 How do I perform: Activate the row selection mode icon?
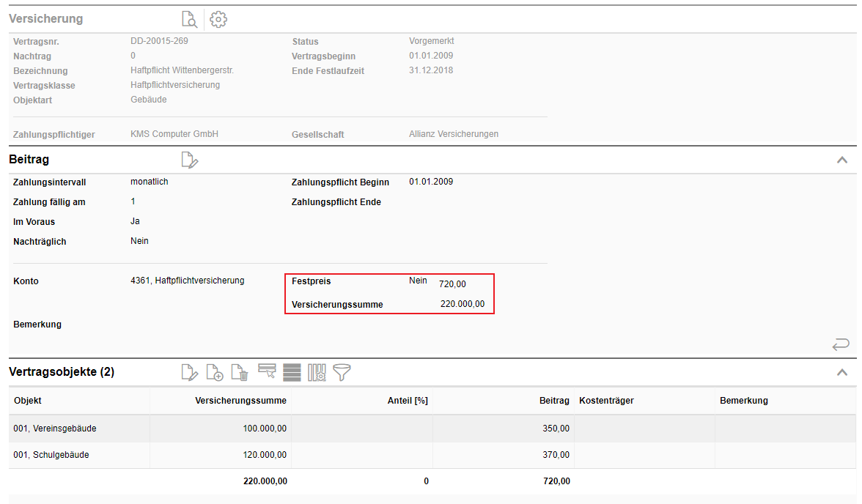267,372
